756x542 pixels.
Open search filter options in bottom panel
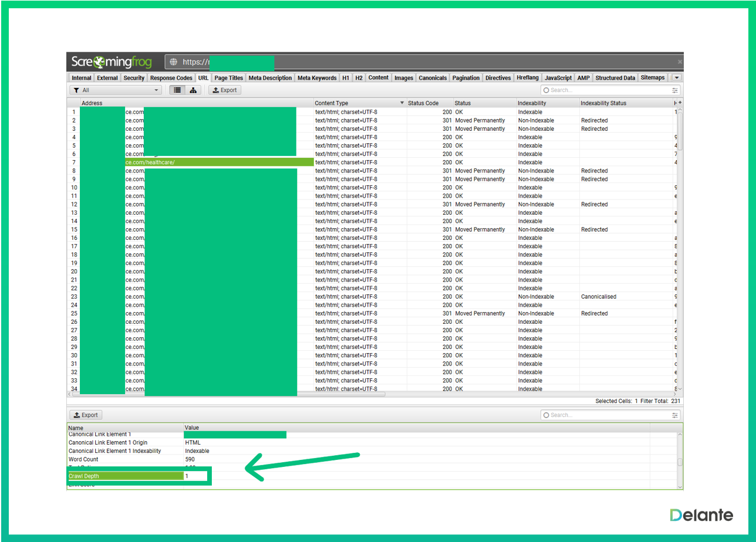[675, 415]
